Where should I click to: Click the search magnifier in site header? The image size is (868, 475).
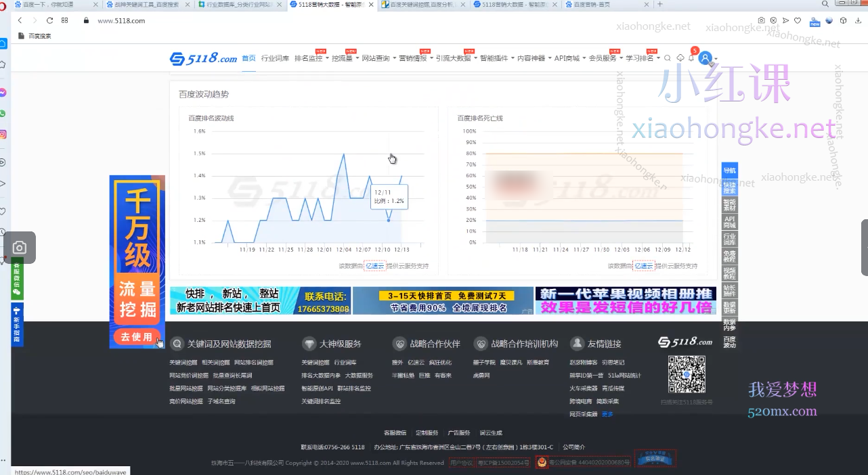(668, 58)
